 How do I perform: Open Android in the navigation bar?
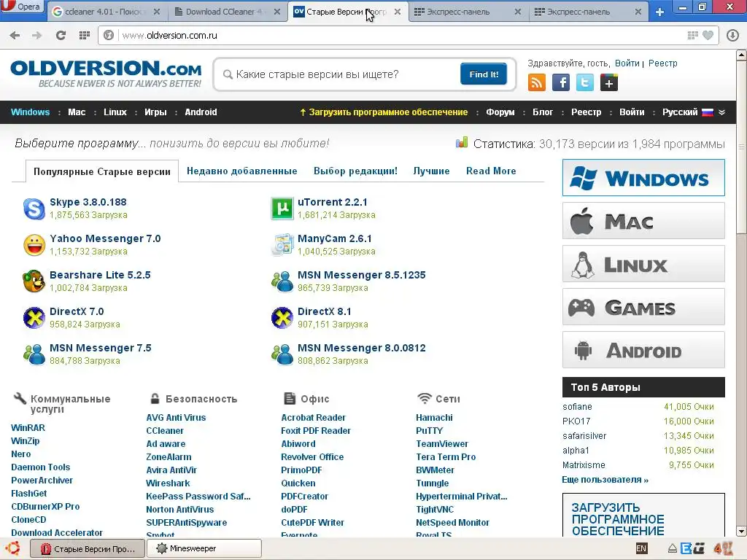pos(201,112)
